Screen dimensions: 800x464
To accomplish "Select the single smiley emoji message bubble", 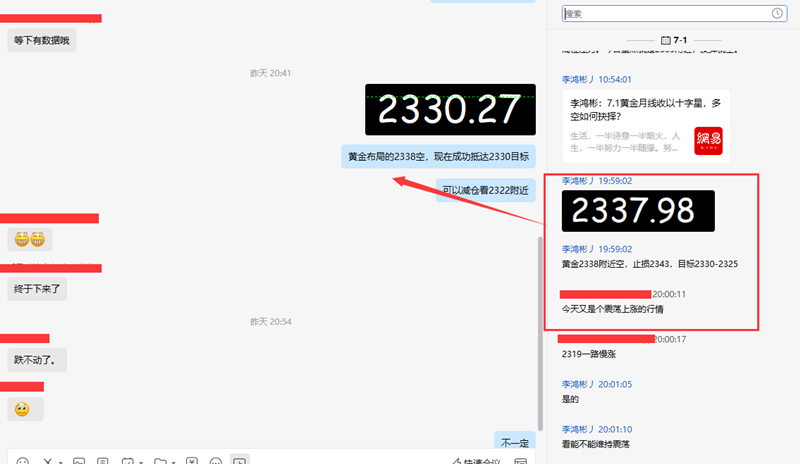I will (x=25, y=409).
